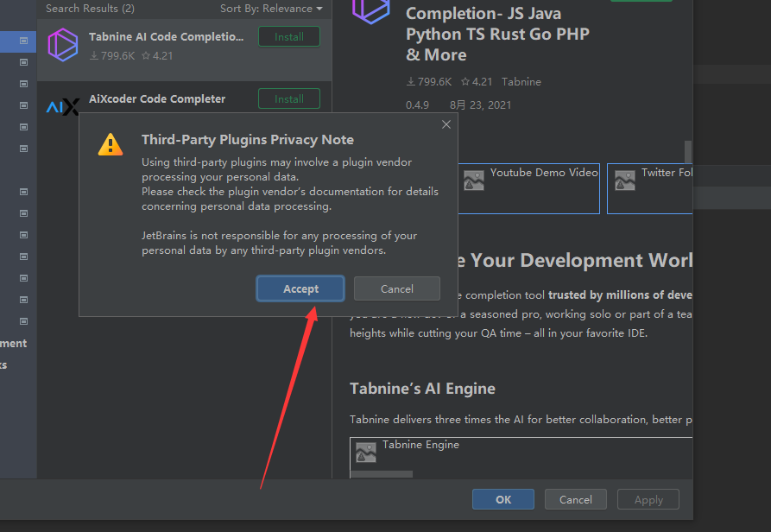771x532 pixels.
Task: Close the Third-Party Plugins Privacy Note dialog
Action: pos(446,124)
